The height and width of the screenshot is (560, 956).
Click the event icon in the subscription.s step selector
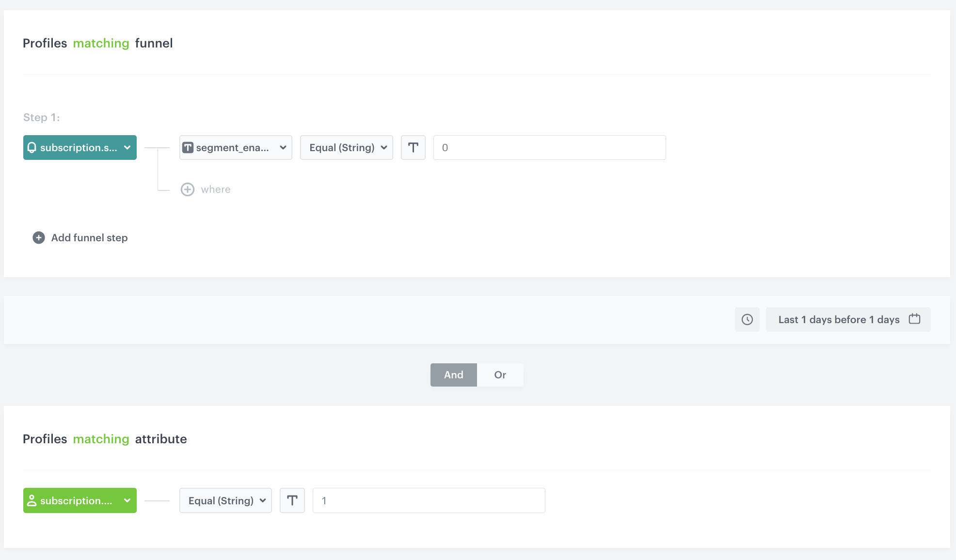click(x=32, y=147)
